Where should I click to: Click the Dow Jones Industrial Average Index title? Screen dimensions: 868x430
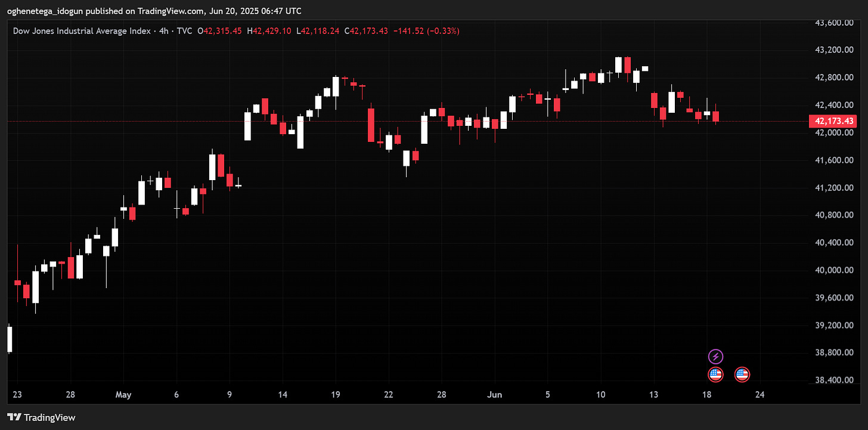point(82,30)
